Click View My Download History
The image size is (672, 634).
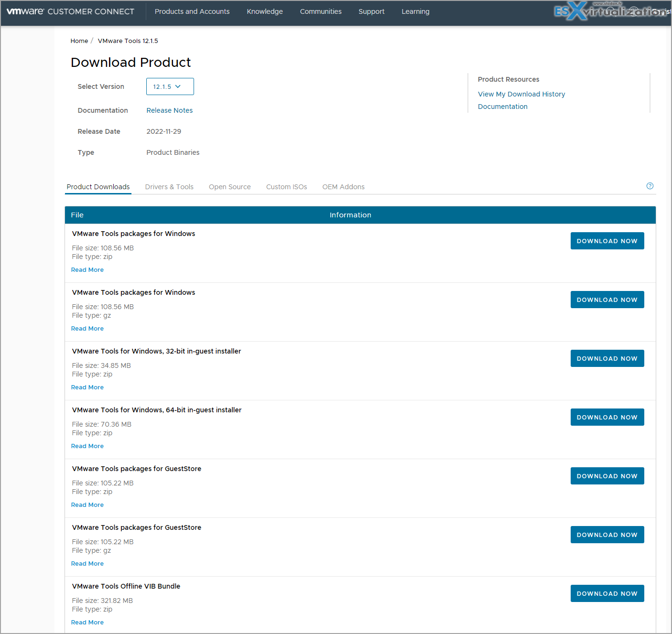[521, 94]
